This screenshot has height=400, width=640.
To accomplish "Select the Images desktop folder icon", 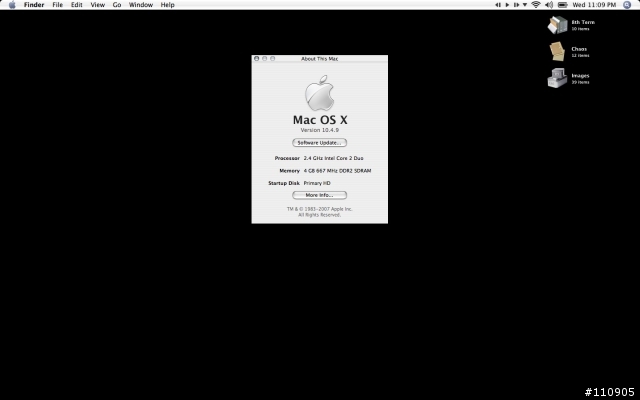I will tap(558, 78).
